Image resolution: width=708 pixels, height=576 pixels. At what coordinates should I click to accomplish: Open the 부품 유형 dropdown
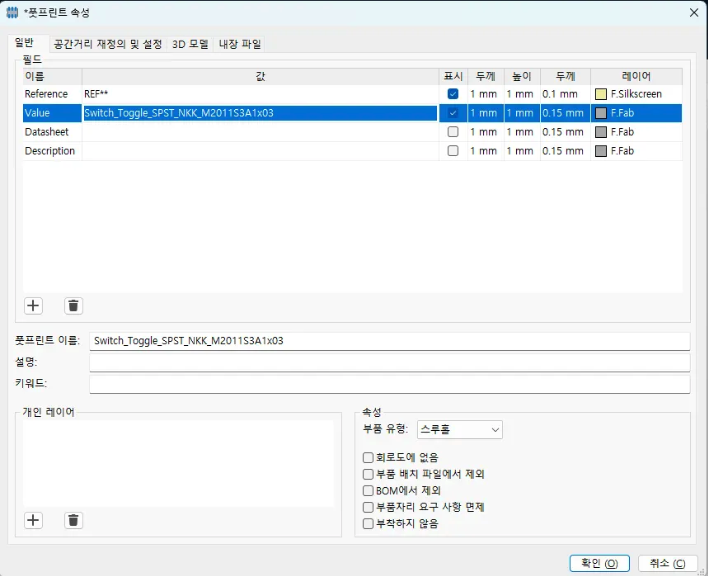tap(460, 429)
